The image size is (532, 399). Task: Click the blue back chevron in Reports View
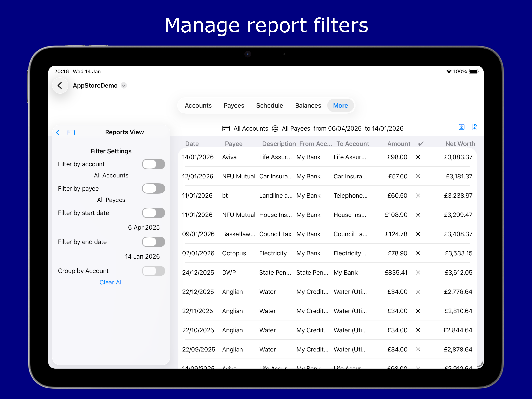58,132
